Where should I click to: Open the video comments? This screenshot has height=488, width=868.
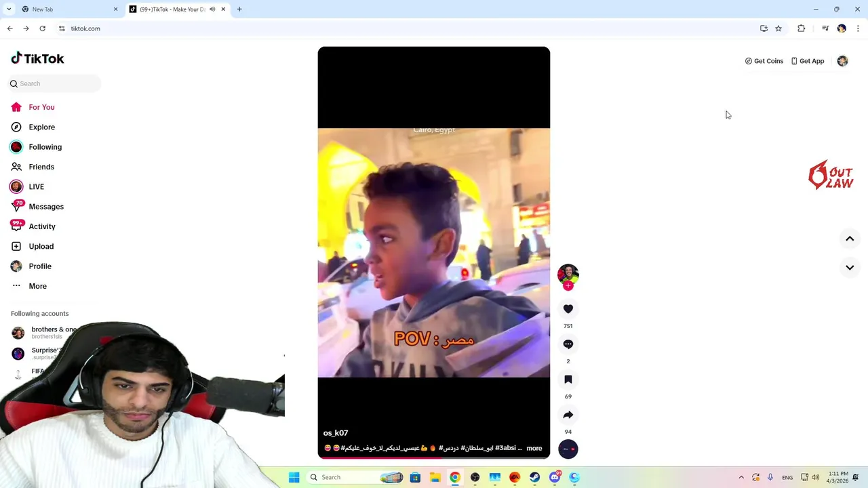[568, 344]
